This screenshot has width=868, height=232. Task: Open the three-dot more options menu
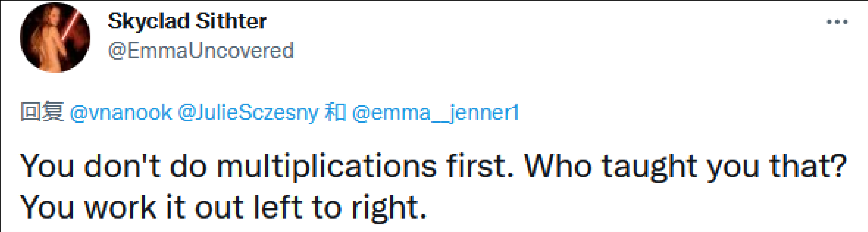(837, 22)
